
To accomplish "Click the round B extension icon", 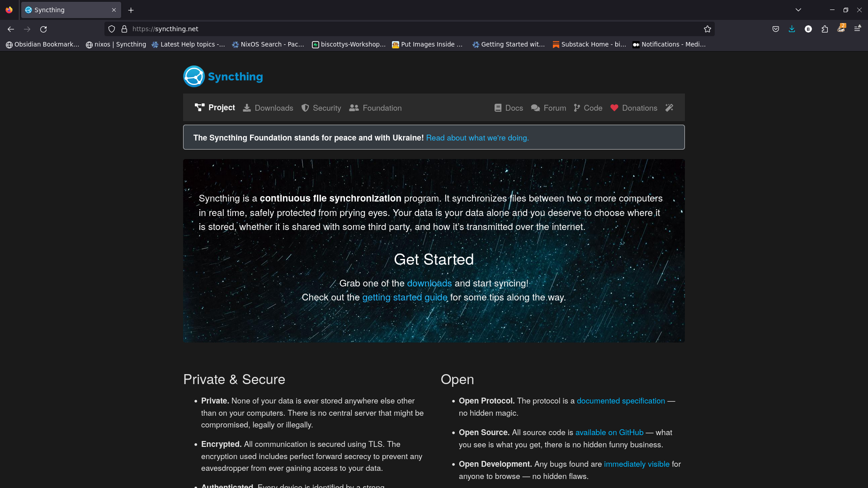I will pyautogui.click(x=808, y=29).
